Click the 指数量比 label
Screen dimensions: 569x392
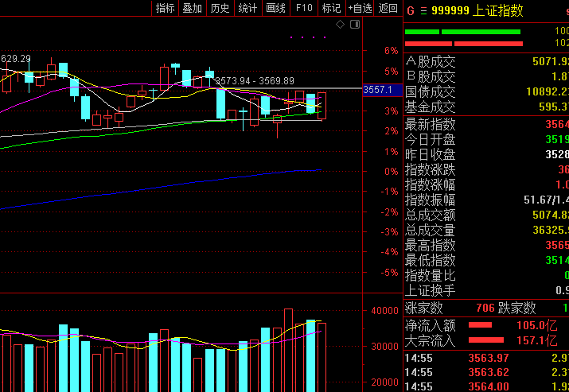tap(430, 276)
